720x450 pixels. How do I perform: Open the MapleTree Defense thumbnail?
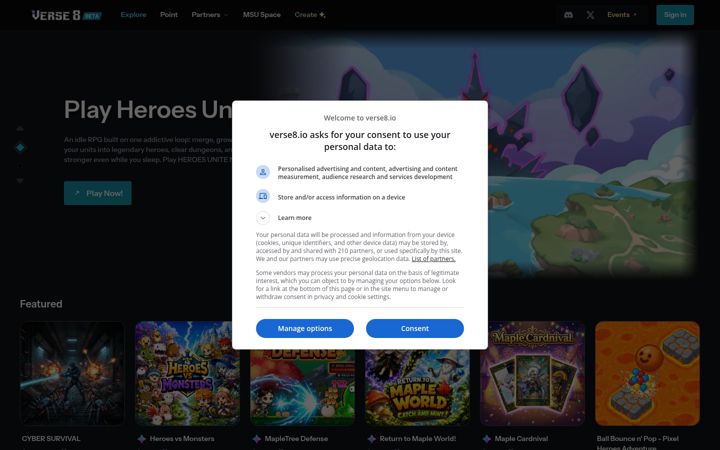(302, 388)
